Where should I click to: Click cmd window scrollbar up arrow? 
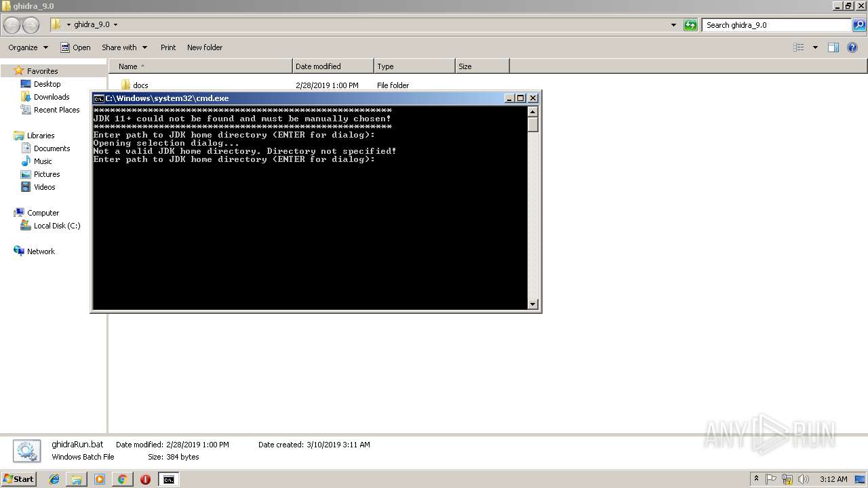point(533,112)
